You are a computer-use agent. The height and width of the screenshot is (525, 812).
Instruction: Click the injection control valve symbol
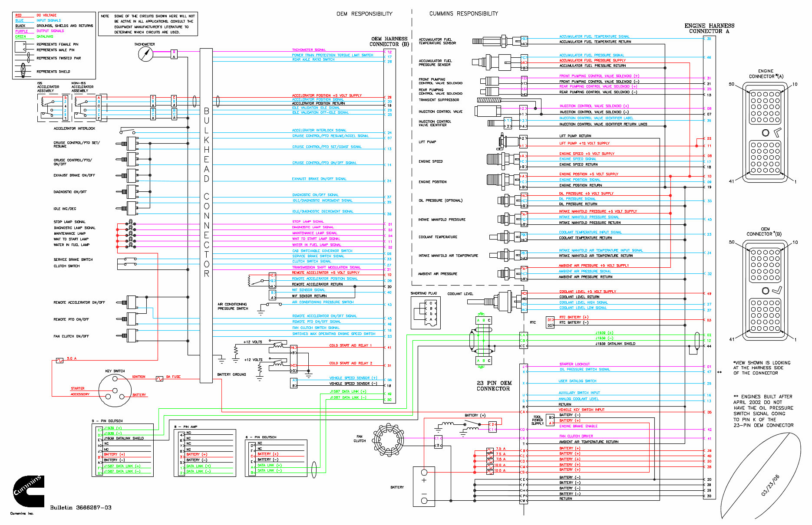pyautogui.click(x=486, y=112)
